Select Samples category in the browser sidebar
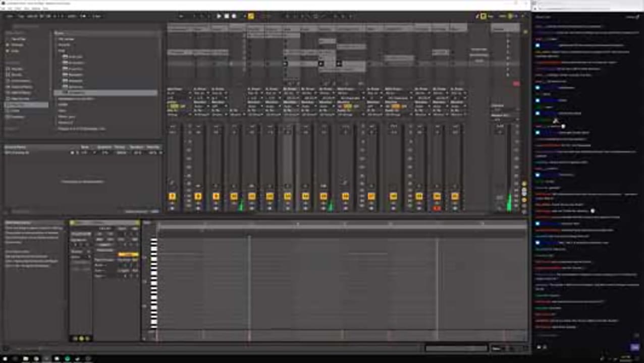The image size is (644, 363). (18, 117)
